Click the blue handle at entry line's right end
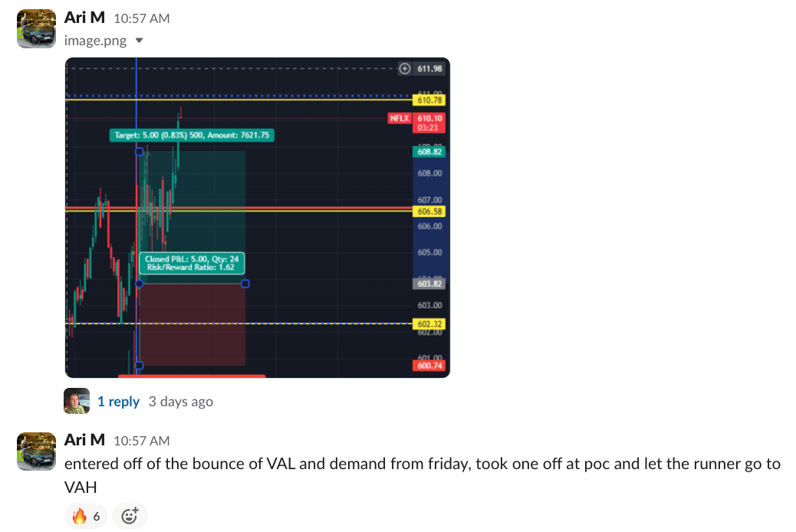This screenshot has height=532, width=796. tap(245, 284)
